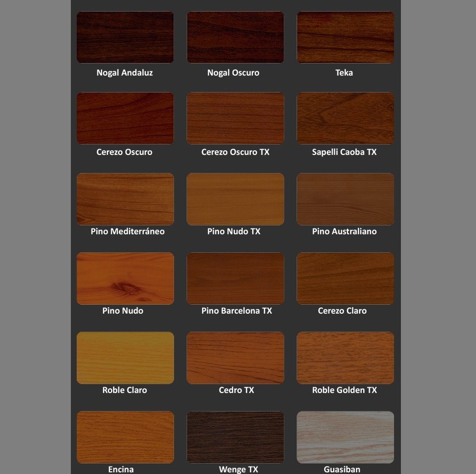Pick the Encina wood swatch
Screen dimensions: 476x474
coord(125,437)
